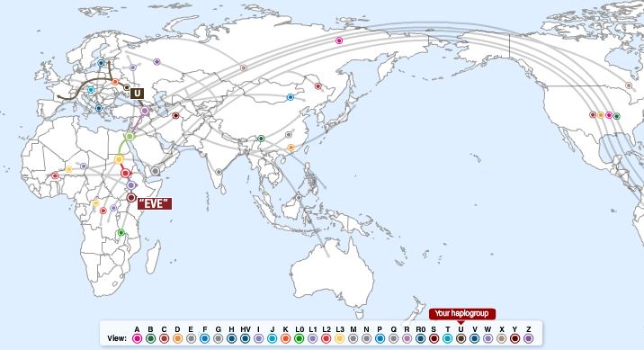The height and width of the screenshot is (350, 644).
Task: Select haplogroup Z purple circle
Action: click(x=529, y=338)
